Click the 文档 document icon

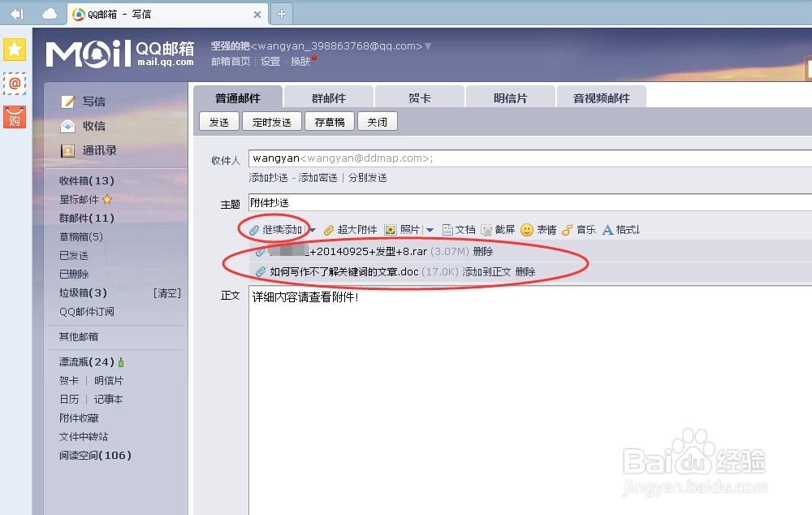click(449, 229)
